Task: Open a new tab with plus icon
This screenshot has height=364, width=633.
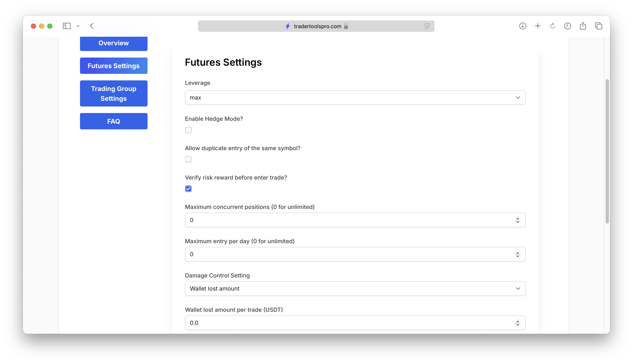Action: (538, 26)
